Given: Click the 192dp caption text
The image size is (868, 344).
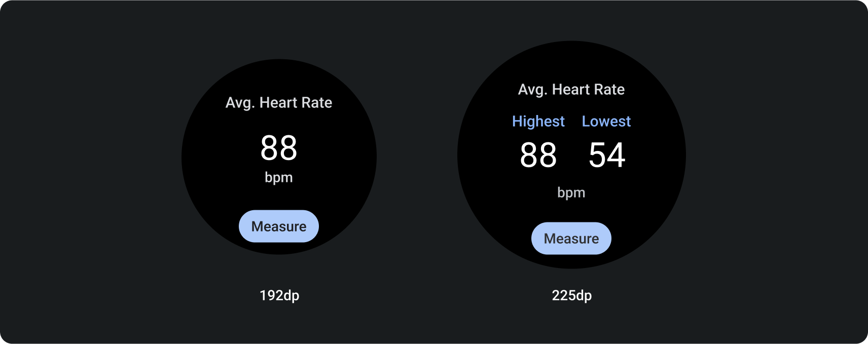Looking at the screenshot, I should (279, 295).
